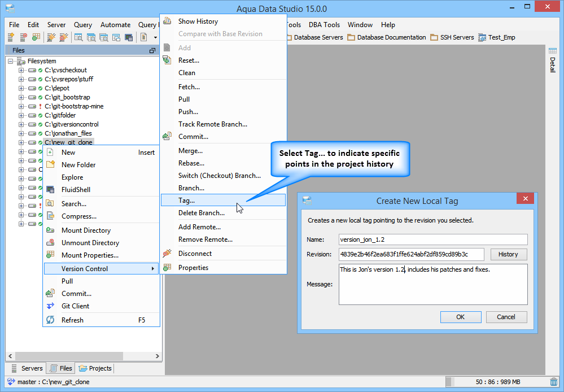Click the right arrow of Files panel scrollbar
The image size is (564, 392).
point(157,356)
